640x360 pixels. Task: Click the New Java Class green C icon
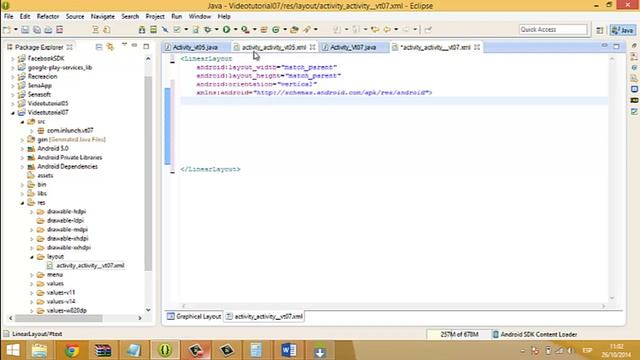(276, 29)
